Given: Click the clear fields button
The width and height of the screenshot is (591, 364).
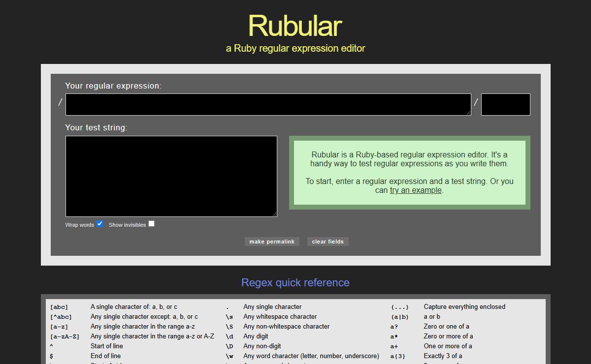Looking at the screenshot, I should coord(328,242).
